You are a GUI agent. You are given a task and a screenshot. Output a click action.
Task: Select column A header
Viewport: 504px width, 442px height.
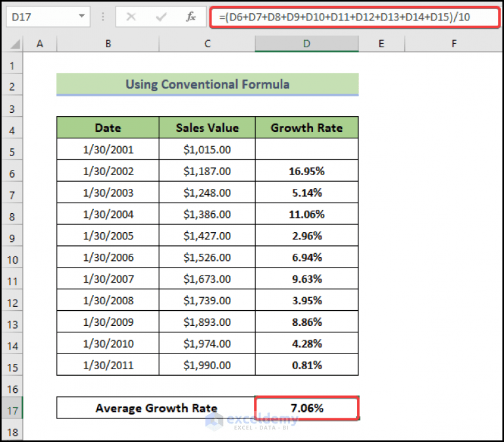pyautogui.click(x=40, y=44)
